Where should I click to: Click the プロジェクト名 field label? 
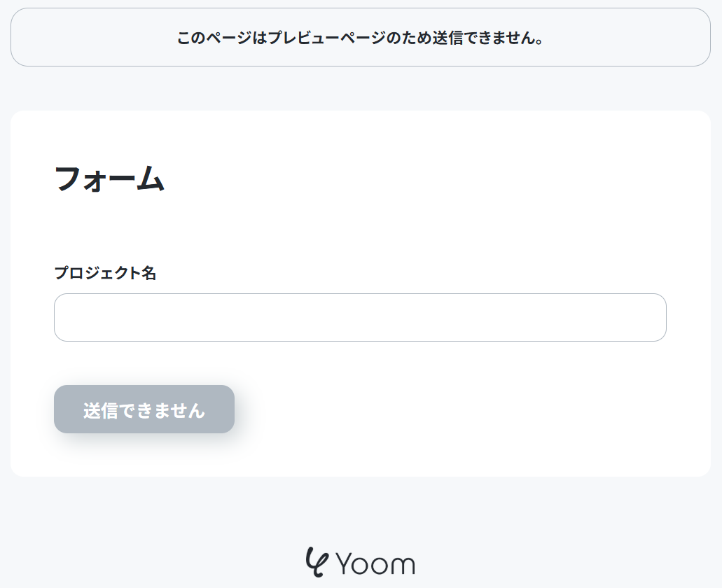106,273
